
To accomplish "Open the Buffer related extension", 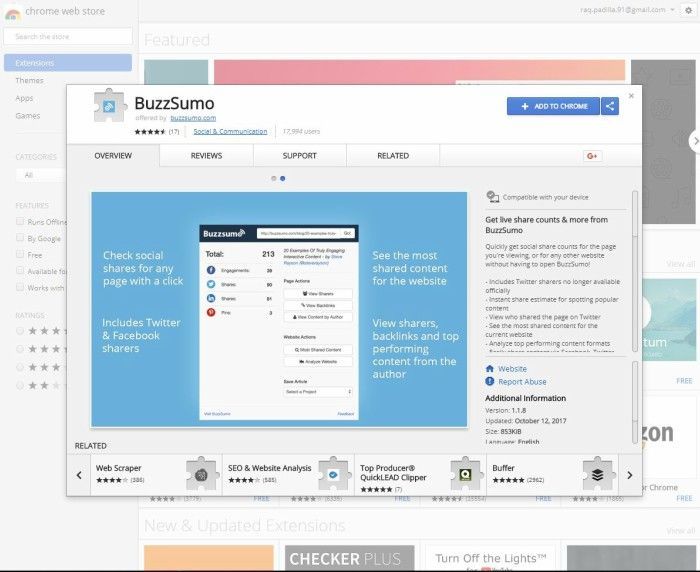I will point(553,475).
